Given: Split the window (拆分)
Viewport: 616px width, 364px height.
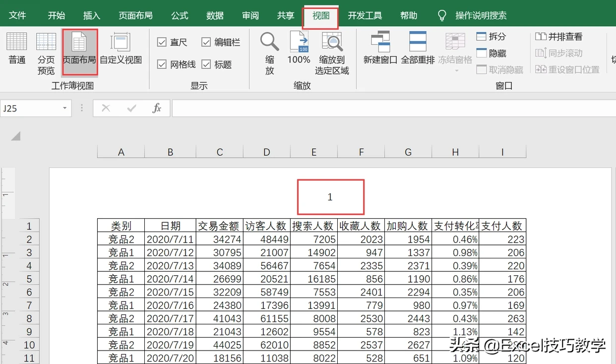Looking at the screenshot, I should coord(491,36).
